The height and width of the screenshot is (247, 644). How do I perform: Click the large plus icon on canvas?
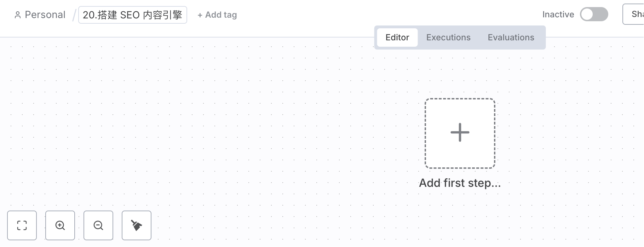click(x=460, y=133)
